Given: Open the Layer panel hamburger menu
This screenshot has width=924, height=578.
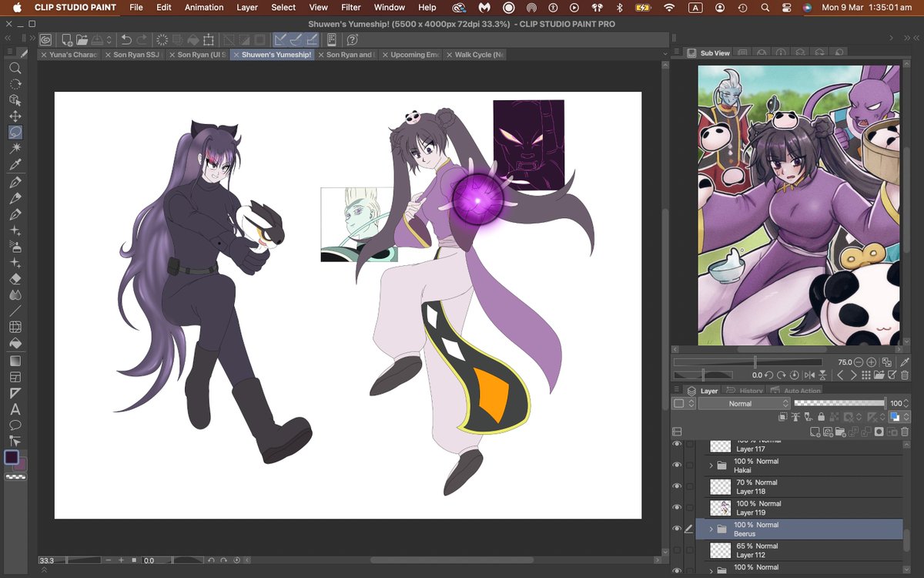Looking at the screenshot, I should 677,389.
